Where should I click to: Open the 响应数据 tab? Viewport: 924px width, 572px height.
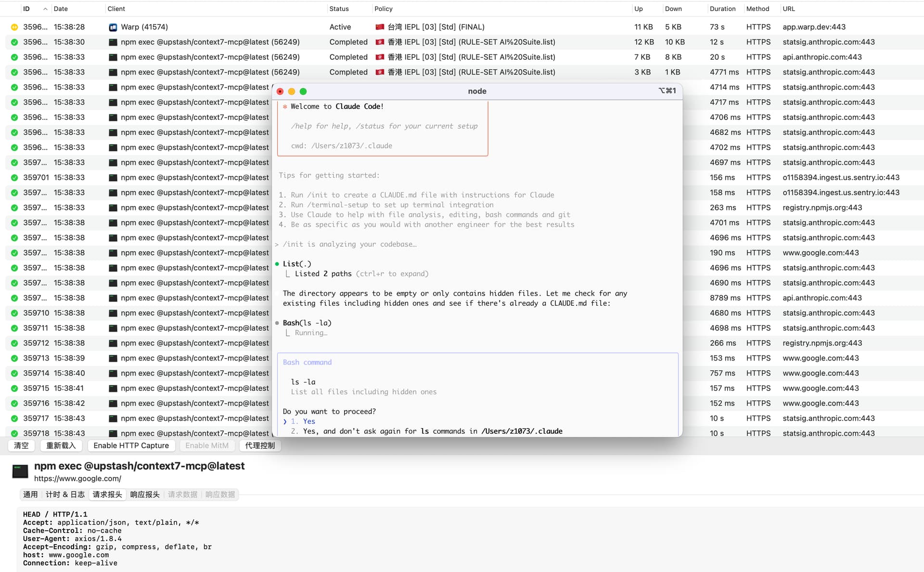220,494
